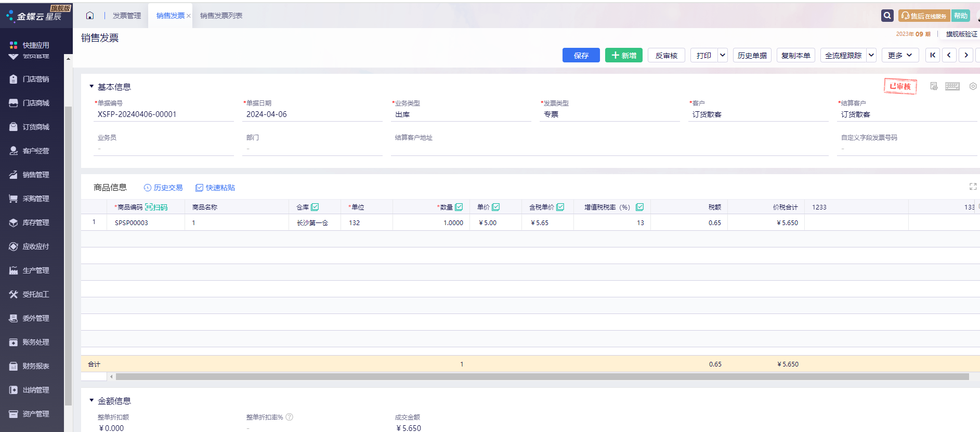The image size is (980, 432).
Task: Toggle the 增值税税率 column checkbox
Action: [640, 207]
